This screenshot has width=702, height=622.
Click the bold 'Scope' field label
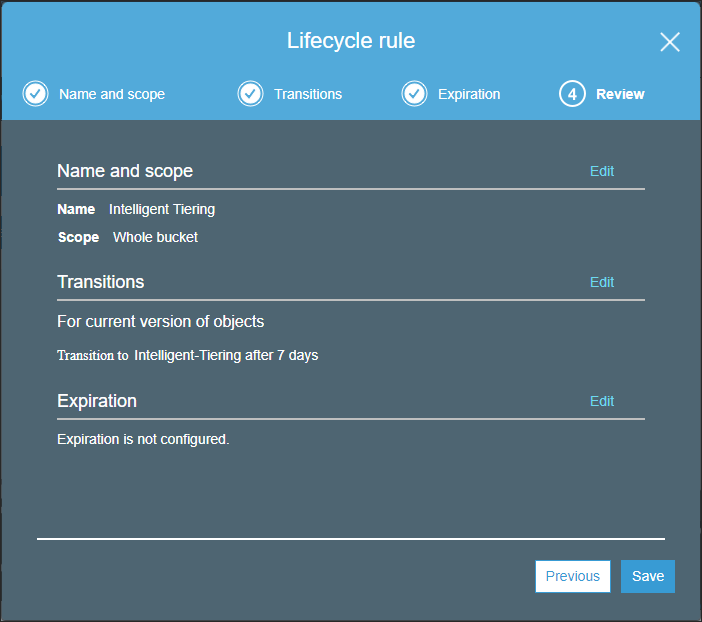click(78, 237)
